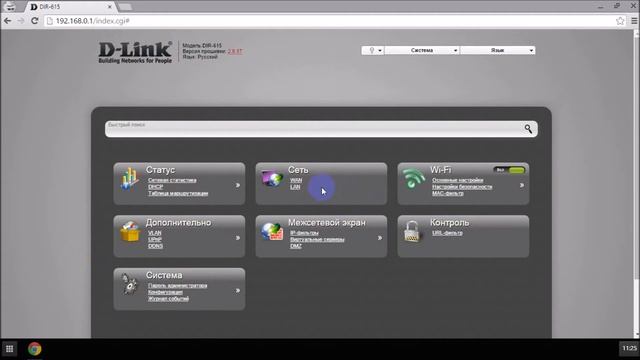Click the Сеть section heading
Image resolution: width=640 pixels, height=360 pixels.
coord(298,170)
